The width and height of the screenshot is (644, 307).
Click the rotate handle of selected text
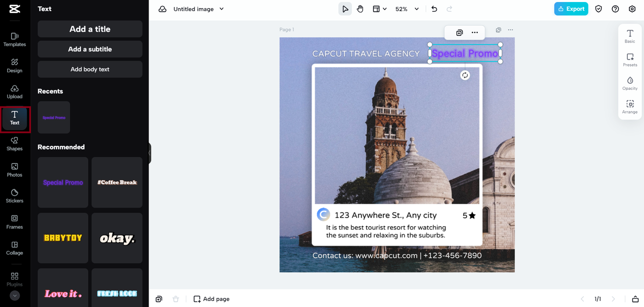click(x=465, y=75)
